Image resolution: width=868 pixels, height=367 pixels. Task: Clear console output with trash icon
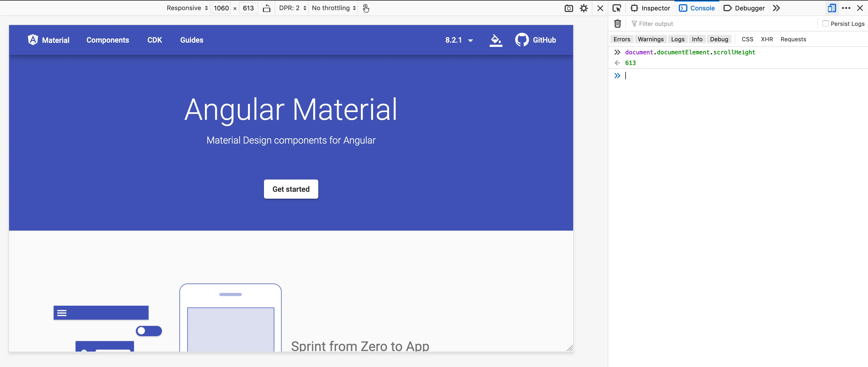pyautogui.click(x=617, y=24)
